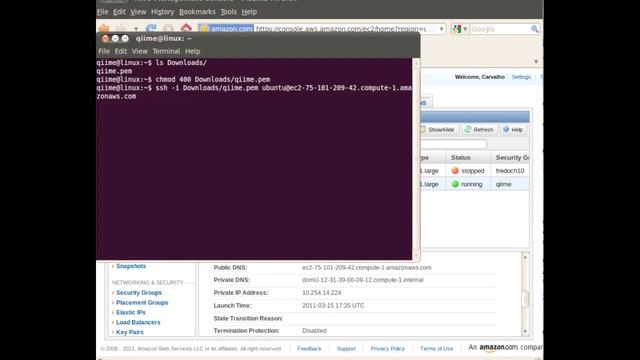
Task: Click the search engine Google icon
Action: (x=457, y=29)
